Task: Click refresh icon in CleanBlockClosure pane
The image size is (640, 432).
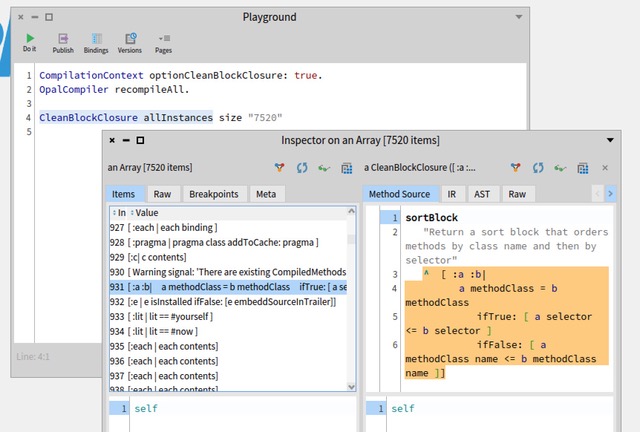Action: [538, 168]
